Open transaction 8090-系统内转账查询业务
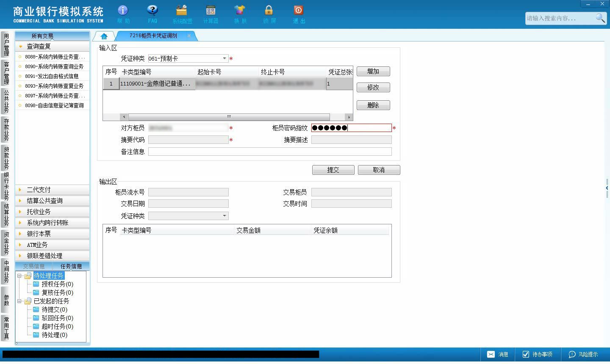Image resolution: width=610 pixels, height=364 pixels. pyautogui.click(x=54, y=66)
